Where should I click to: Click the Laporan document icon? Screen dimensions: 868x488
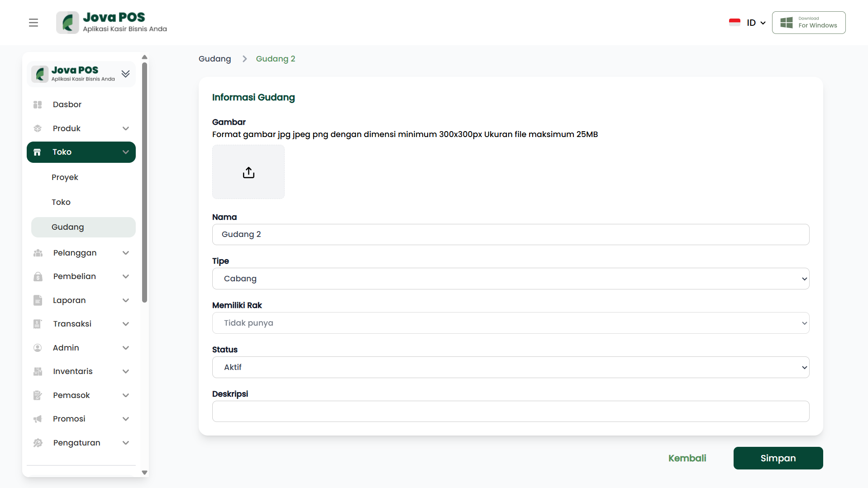tap(38, 300)
